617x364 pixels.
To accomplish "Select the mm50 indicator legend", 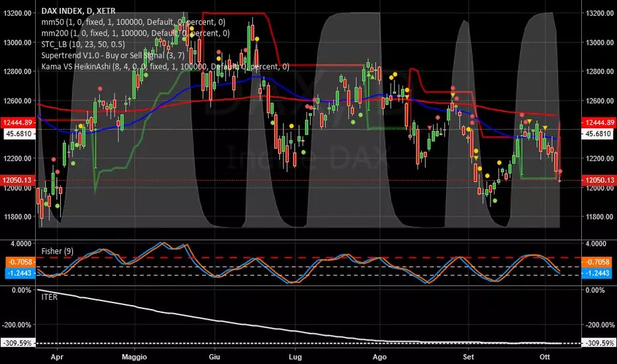I will [133, 22].
